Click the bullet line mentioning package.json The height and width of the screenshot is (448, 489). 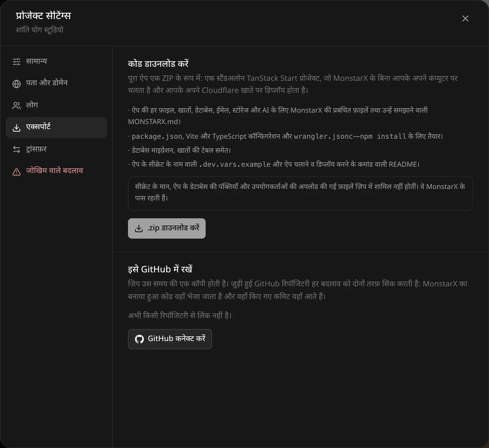point(286,136)
